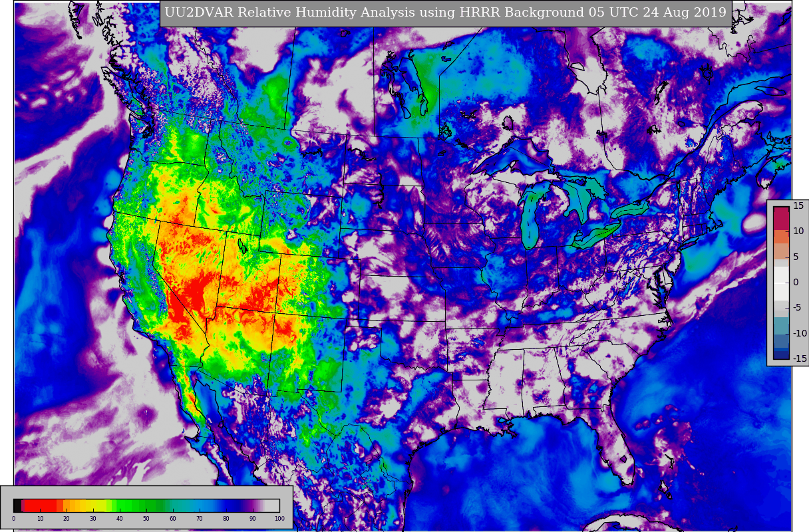809x532 pixels.
Task: Click the '10' label on right difference legend
Action: coord(798,231)
